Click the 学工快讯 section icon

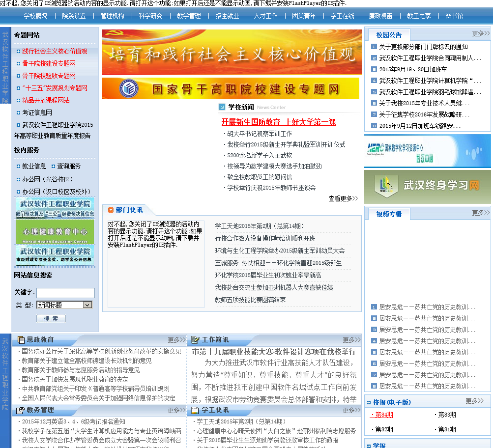tap(195, 410)
